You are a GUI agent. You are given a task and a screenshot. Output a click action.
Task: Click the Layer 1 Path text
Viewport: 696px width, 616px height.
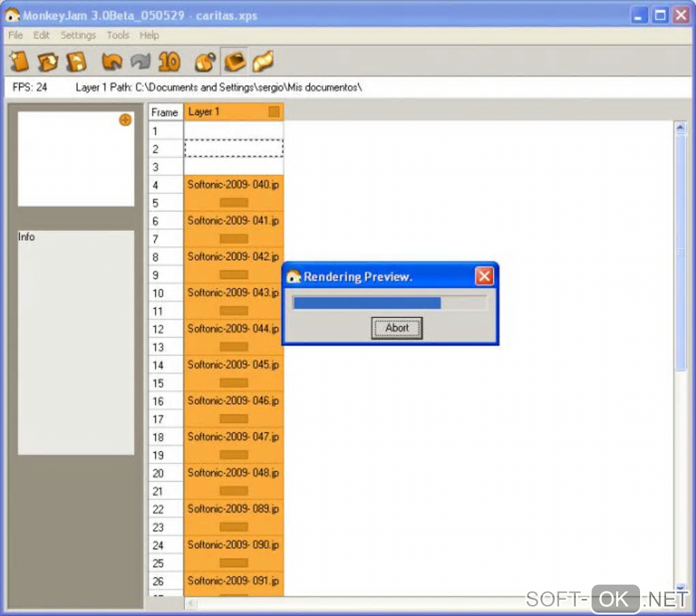coord(218,87)
